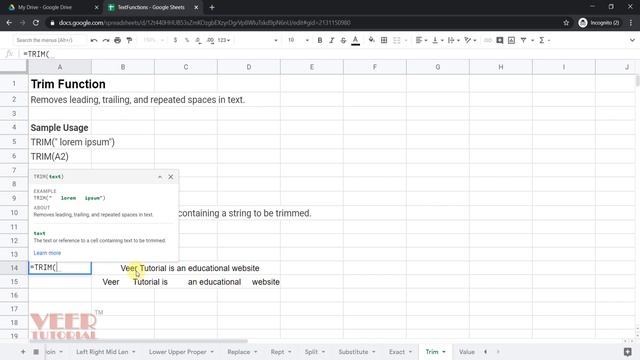The width and height of the screenshot is (640, 360).
Task: Close the TRIM function help popup
Action: coord(171,177)
